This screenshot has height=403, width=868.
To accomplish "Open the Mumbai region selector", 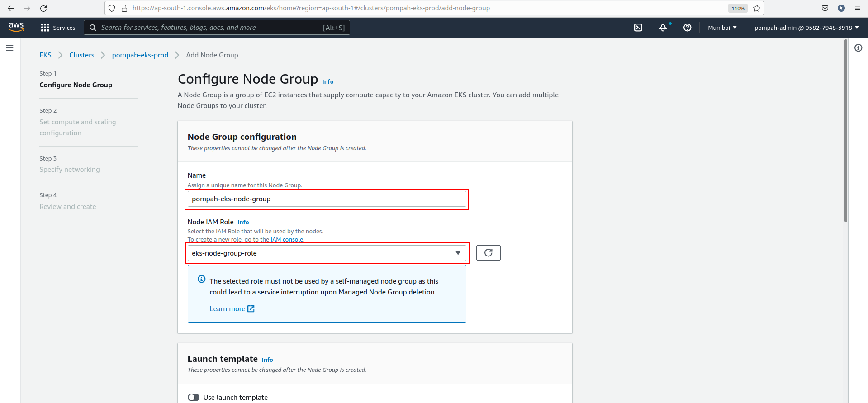I will [x=722, y=28].
